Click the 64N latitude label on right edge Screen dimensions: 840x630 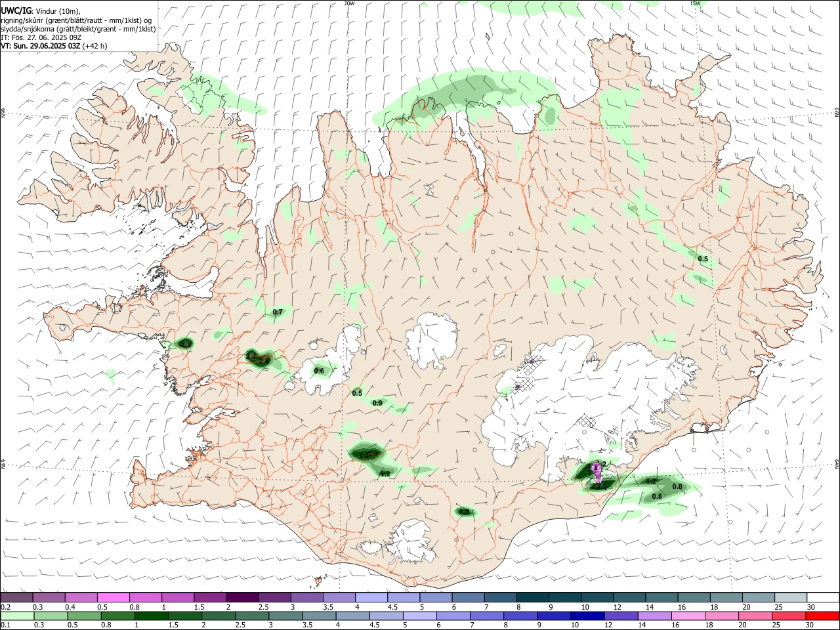point(837,463)
